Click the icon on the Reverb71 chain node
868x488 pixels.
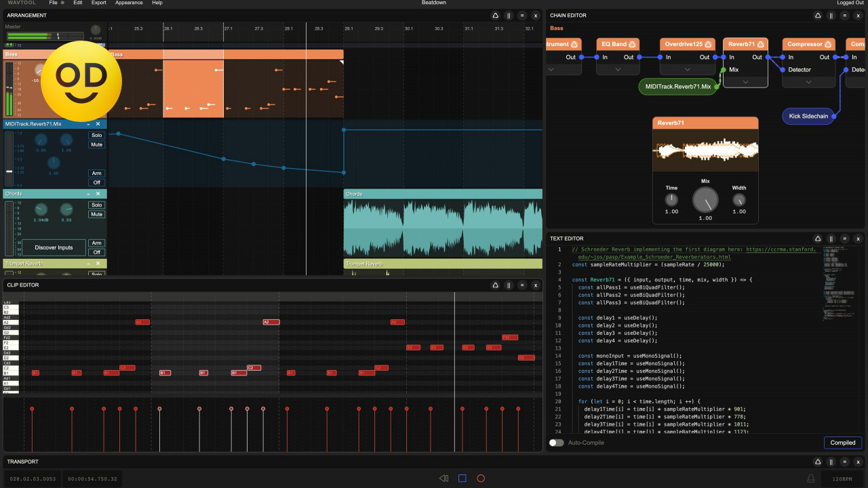point(761,44)
